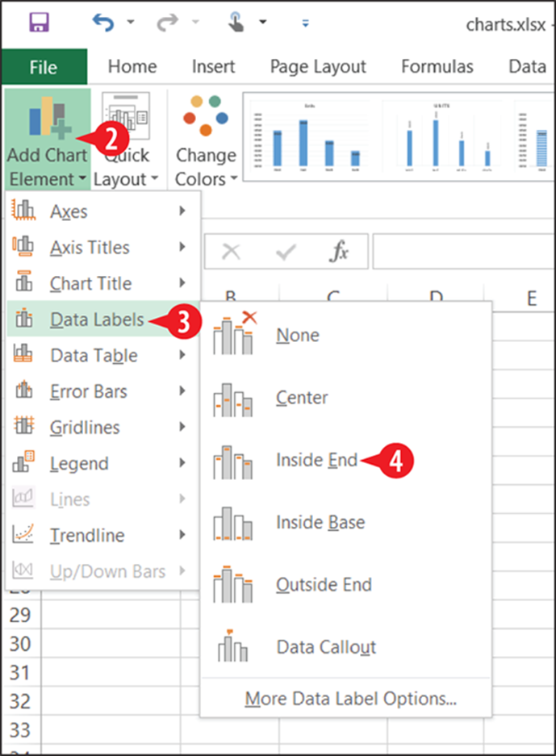This screenshot has width=556, height=756.
Task: Open the File tab
Action: (44, 67)
